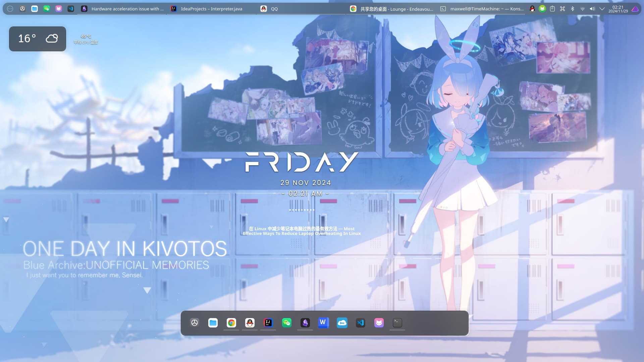Open the blue cloud app in the dock
This screenshot has height=362, width=644.
[342, 323]
